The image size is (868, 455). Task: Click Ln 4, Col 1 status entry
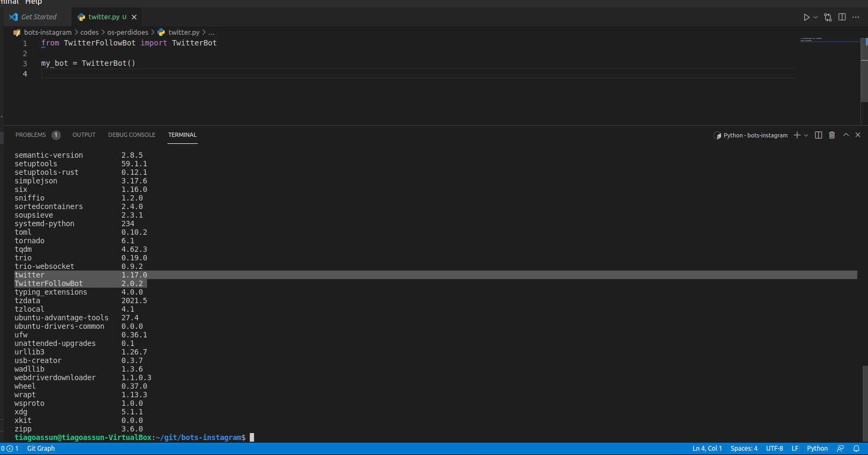coord(707,449)
